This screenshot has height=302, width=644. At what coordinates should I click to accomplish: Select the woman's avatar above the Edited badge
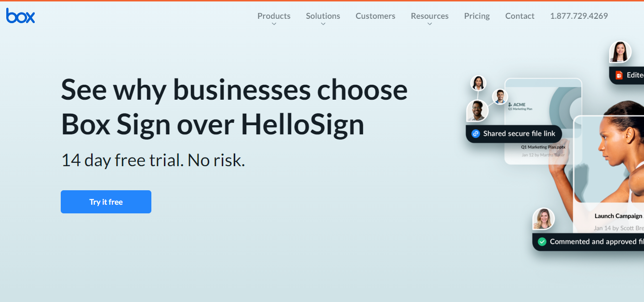620,52
